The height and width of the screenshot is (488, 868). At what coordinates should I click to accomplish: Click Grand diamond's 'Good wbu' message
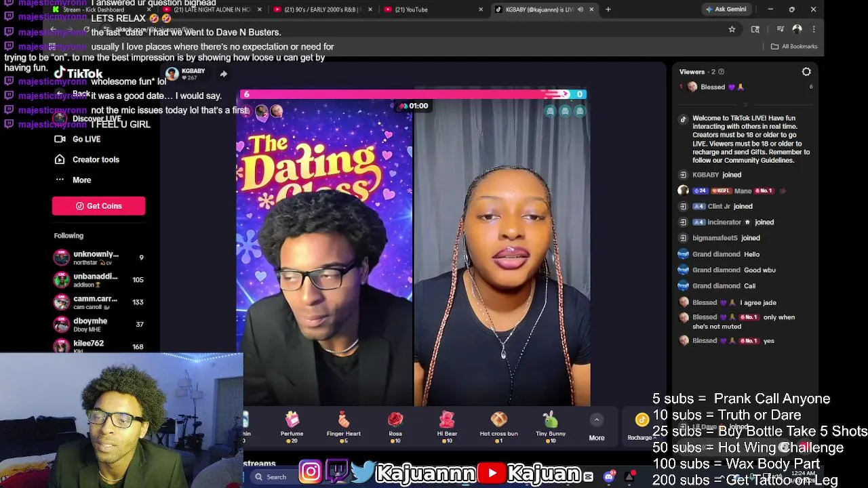[x=727, y=270]
